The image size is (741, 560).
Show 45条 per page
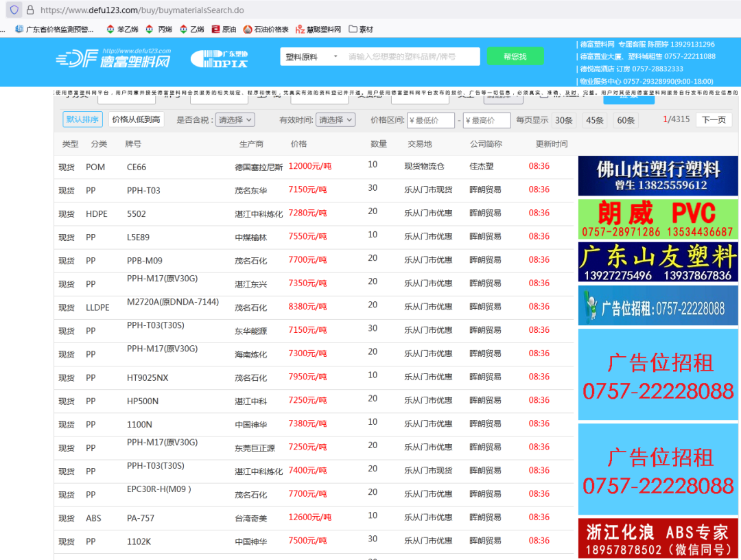click(x=594, y=121)
